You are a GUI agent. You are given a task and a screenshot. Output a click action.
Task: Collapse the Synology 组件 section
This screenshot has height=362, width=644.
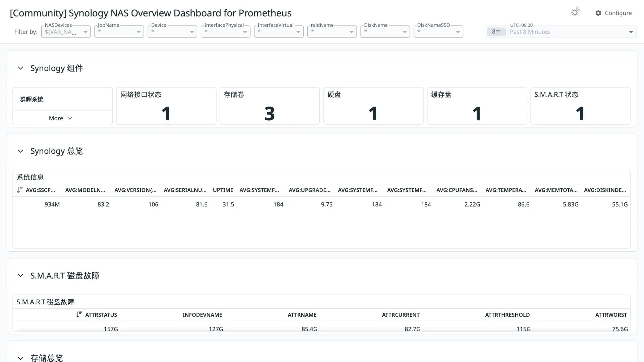point(20,68)
